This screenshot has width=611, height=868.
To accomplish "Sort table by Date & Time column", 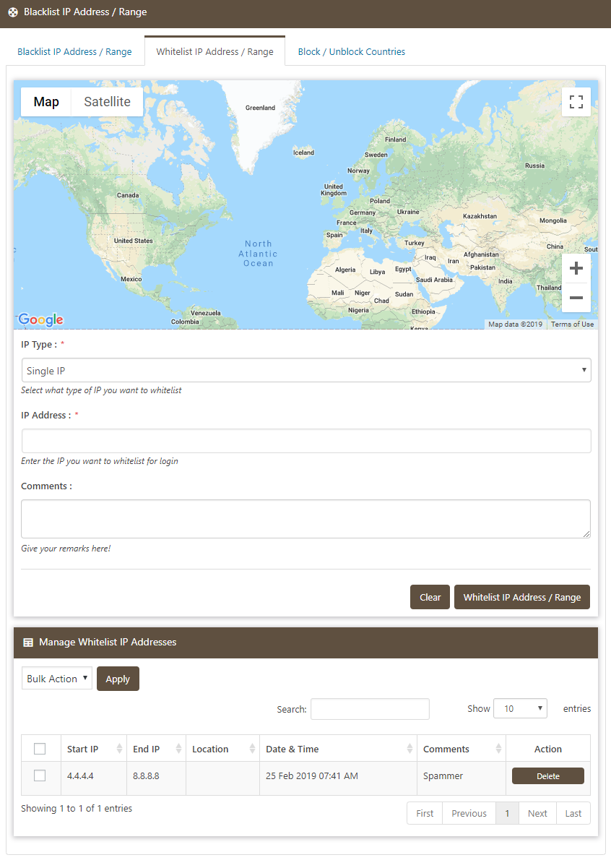I will click(339, 749).
